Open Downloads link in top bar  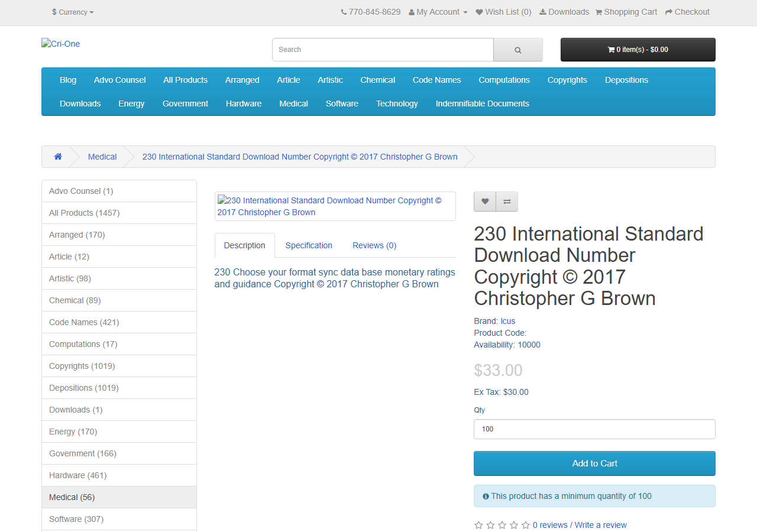pyautogui.click(x=564, y=12)
